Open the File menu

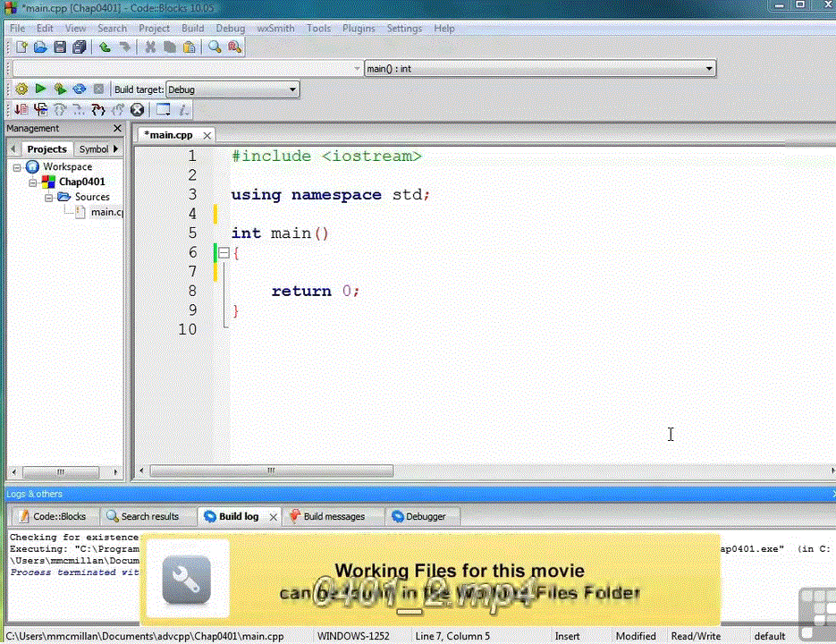click(18, 29)
